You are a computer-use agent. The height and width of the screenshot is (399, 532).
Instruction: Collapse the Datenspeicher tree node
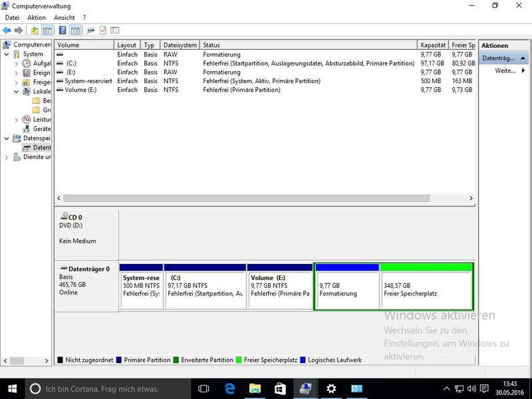pyautogui.click(x=7, y=138)
